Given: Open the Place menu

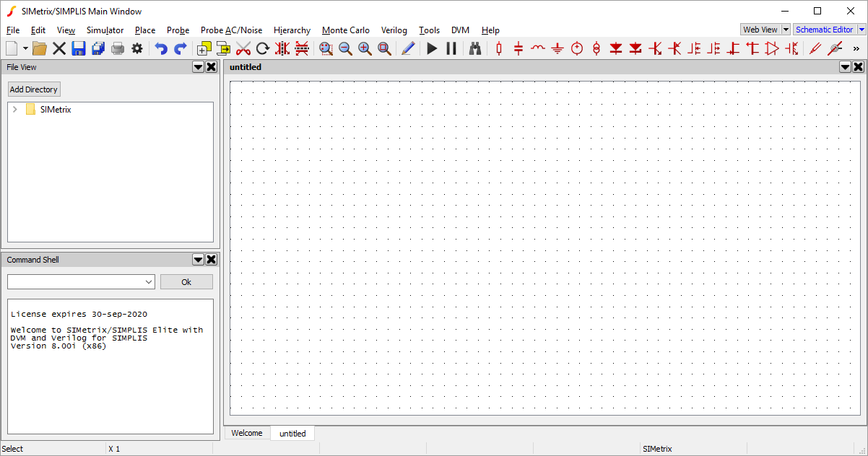Looking at the screenshot, I should coord(145,30).
